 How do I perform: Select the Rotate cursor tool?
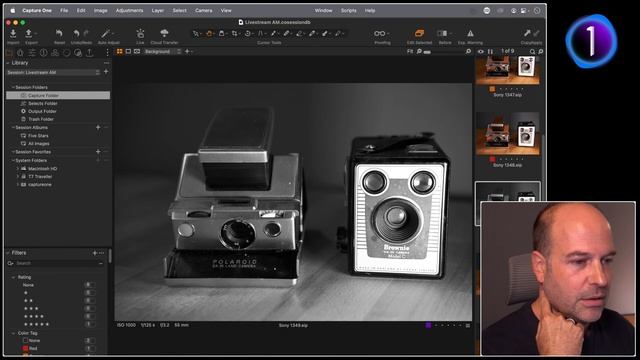pos(248,33)
